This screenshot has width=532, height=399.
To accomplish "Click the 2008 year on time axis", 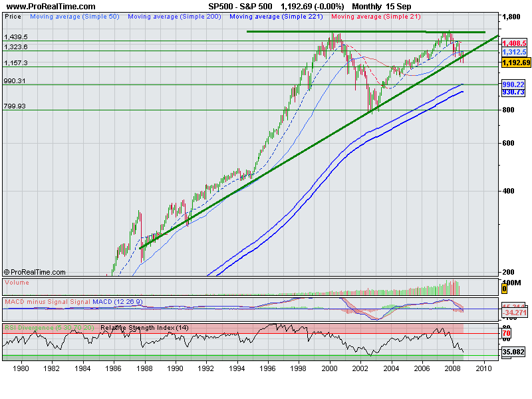I will 453,368.
